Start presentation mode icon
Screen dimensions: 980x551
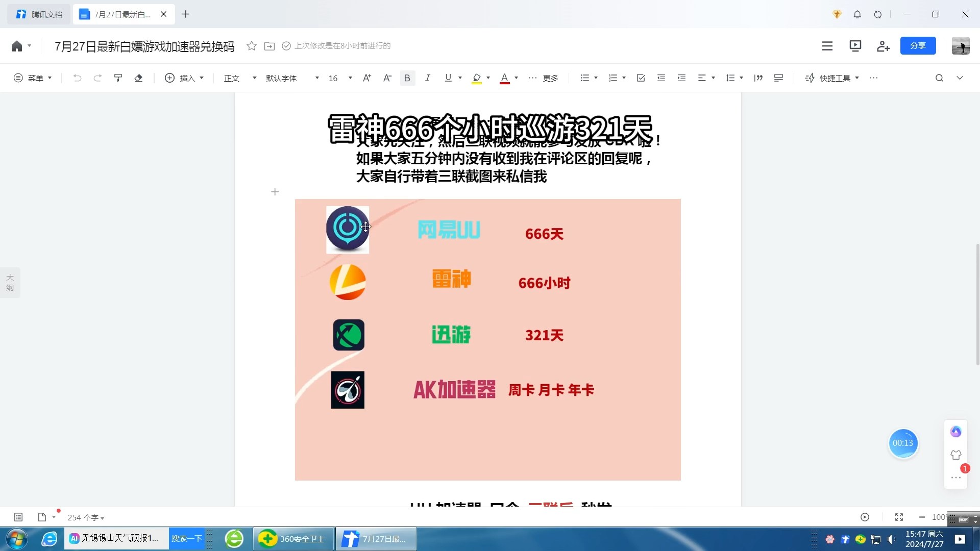(855, 46)
